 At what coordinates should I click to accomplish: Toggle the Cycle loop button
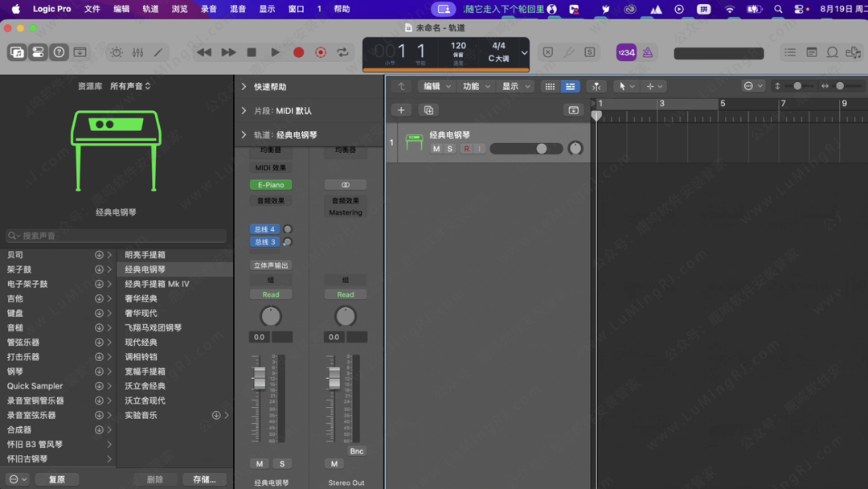[343, 52]
